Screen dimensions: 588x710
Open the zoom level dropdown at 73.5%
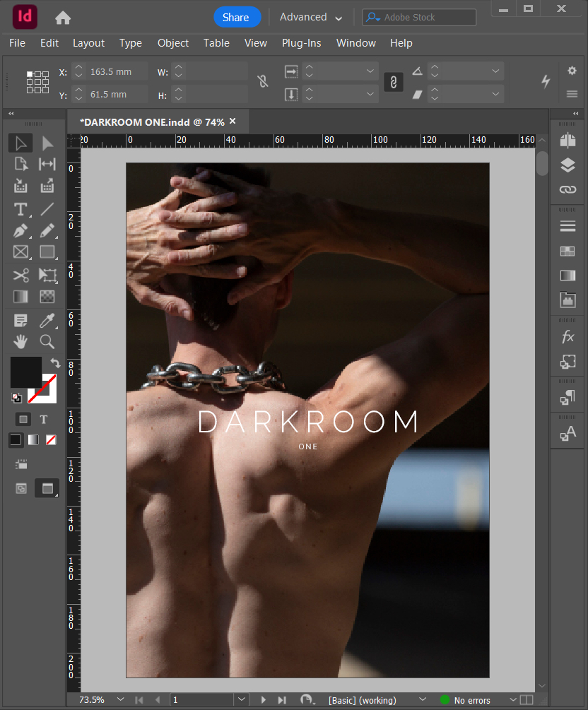tap(121, 699)
